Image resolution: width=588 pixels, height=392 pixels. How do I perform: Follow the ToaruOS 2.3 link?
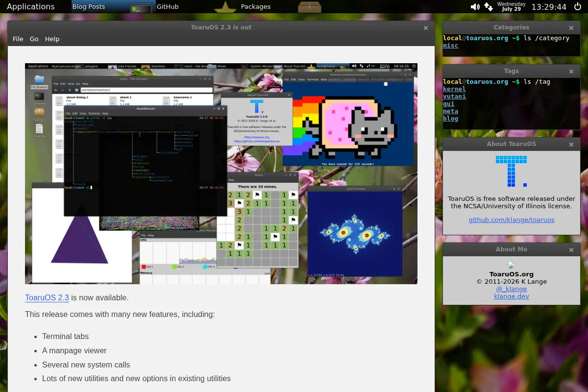47,297
